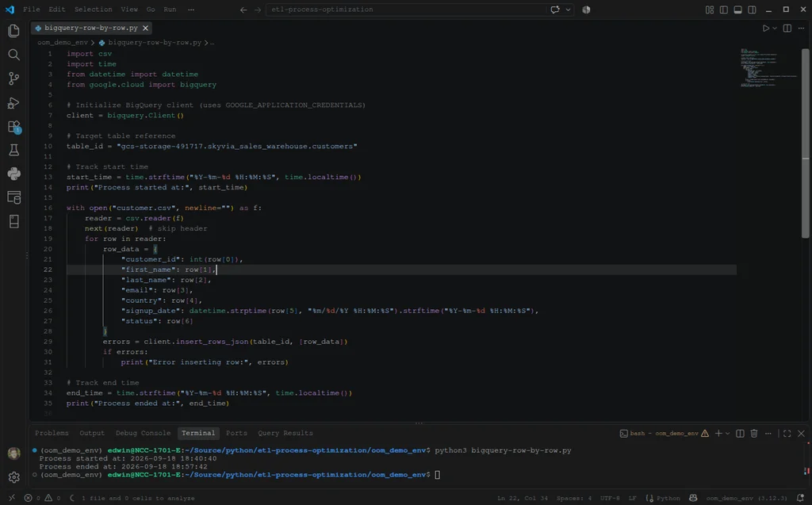The width and height of the screenshot is (812, 505).
Task: Open the Remote Explorer view in activity bar
Action: pyautogui.click(x=14, y=197)
